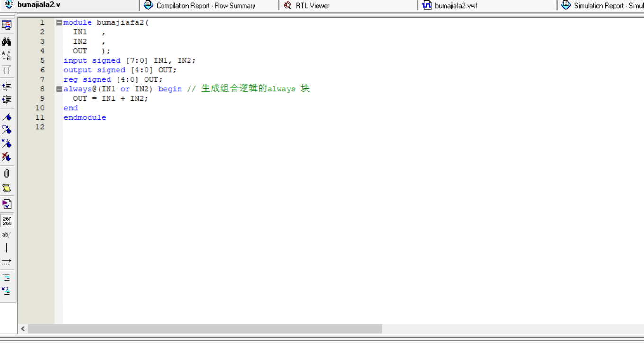Click the horizontal scrollbar thumb
This screenshot has width=644, height=343.
coord(205,329)
